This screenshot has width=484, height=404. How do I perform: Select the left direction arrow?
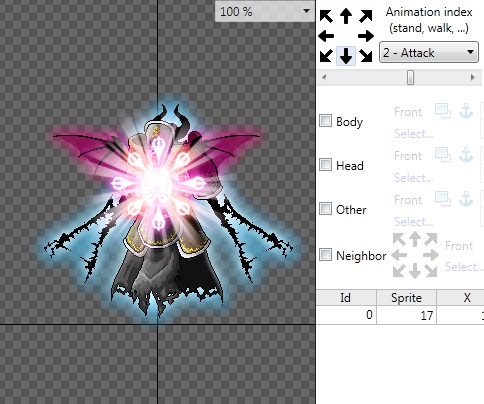coord(326,36)
